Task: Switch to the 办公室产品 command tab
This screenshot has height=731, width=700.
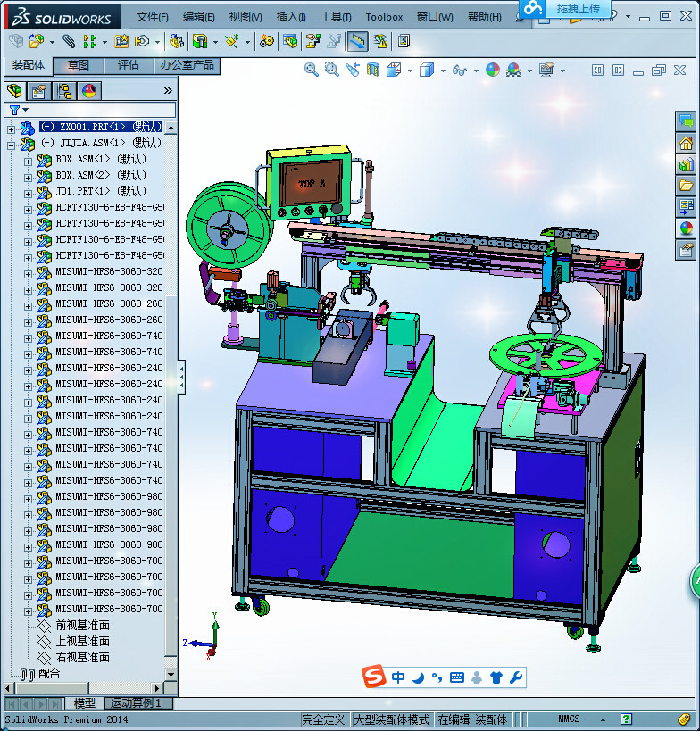Action: pos(187,65)
